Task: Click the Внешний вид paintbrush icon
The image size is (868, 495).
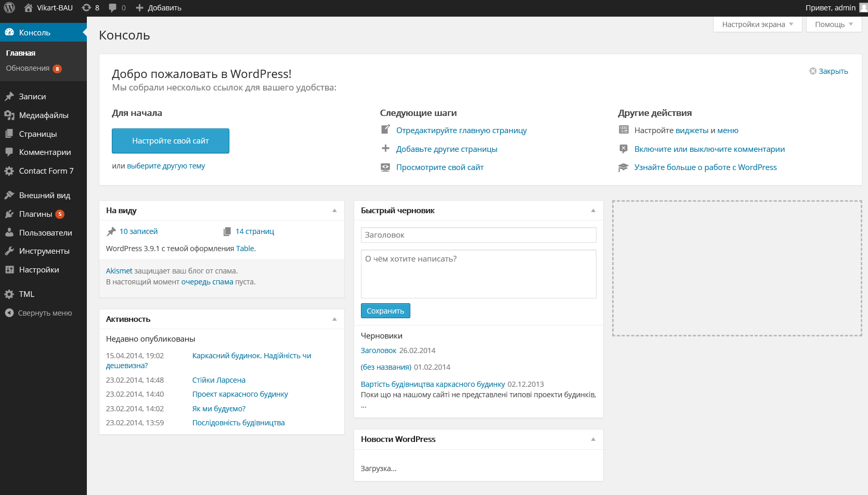Action: click(9, 196)
